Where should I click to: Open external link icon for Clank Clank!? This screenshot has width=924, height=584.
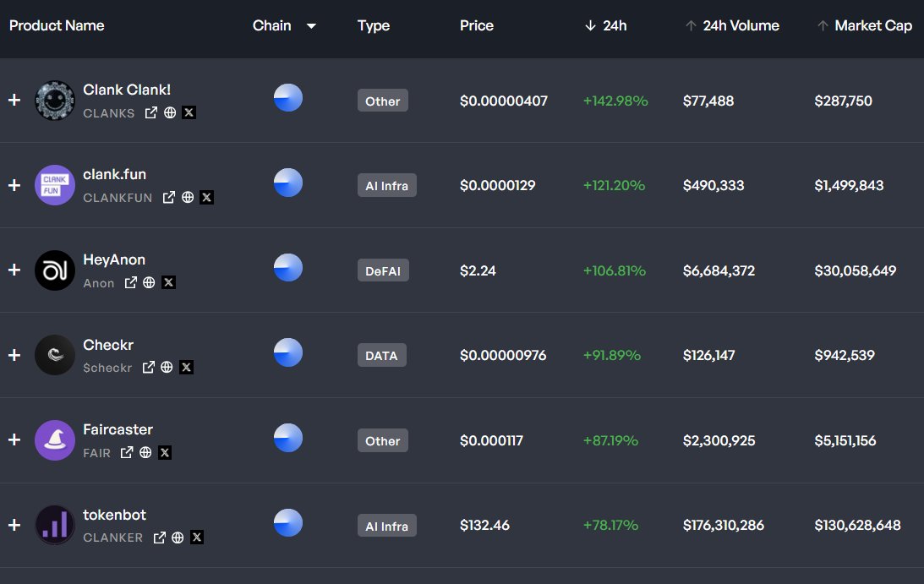tap(151, 113)
